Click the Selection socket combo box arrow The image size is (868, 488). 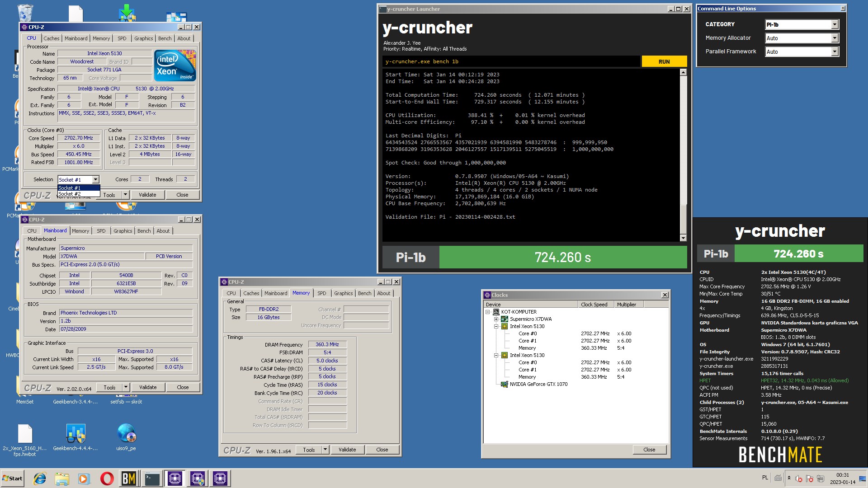pos(95,179)
